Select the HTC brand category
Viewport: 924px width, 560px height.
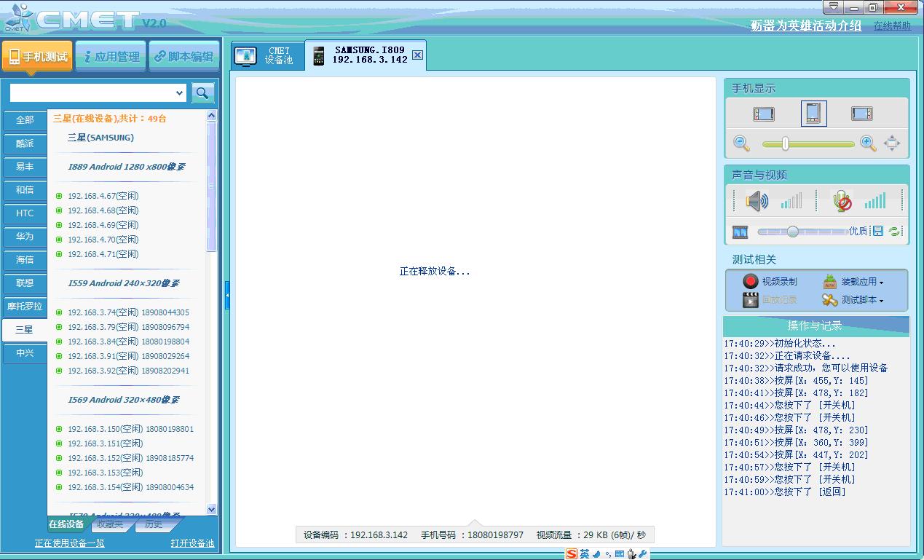(x=25, y=213)
